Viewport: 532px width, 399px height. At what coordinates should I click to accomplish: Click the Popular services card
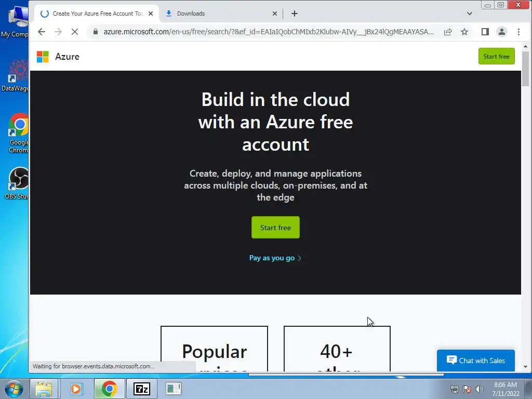[214, 349]
